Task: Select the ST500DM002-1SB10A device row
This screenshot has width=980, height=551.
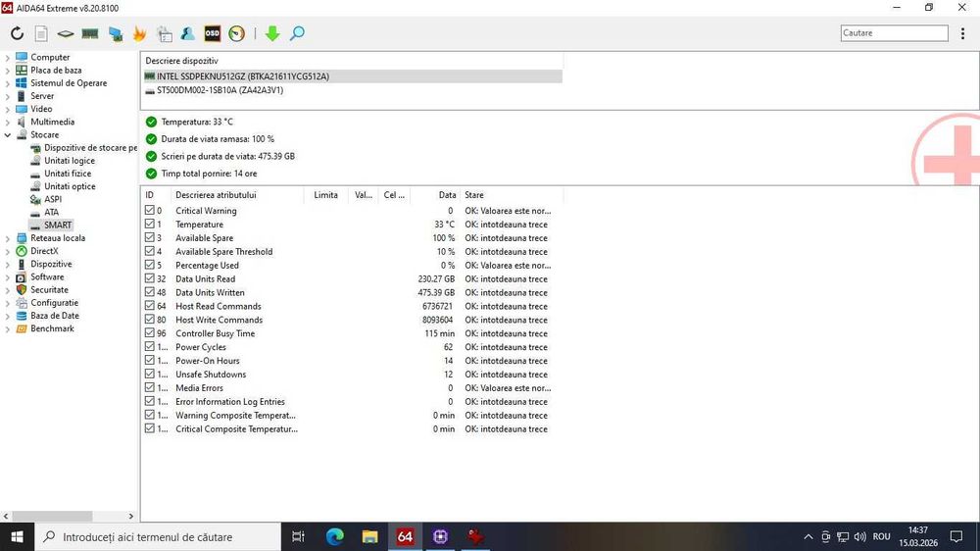Action: [353, 90]
